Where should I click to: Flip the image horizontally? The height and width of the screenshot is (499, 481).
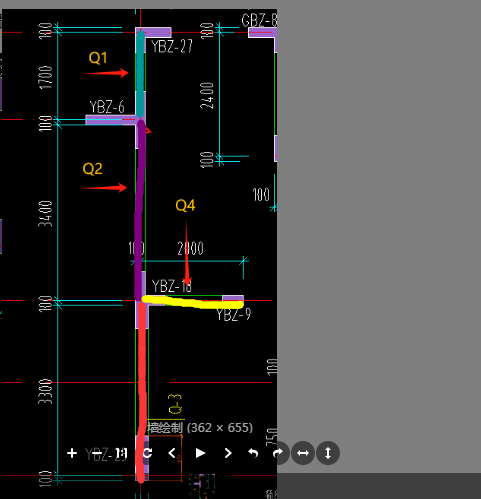point(303,453)
